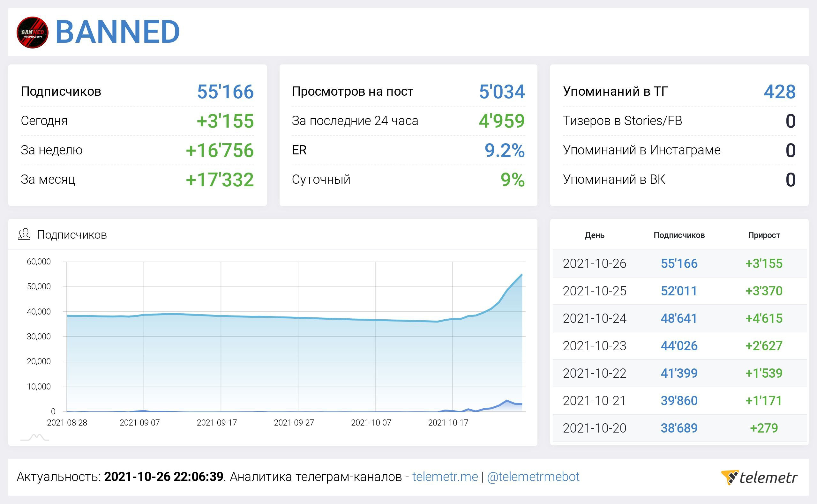The image size is (817, 504).
Task: Click the День column header
Action: coord(594,235)
